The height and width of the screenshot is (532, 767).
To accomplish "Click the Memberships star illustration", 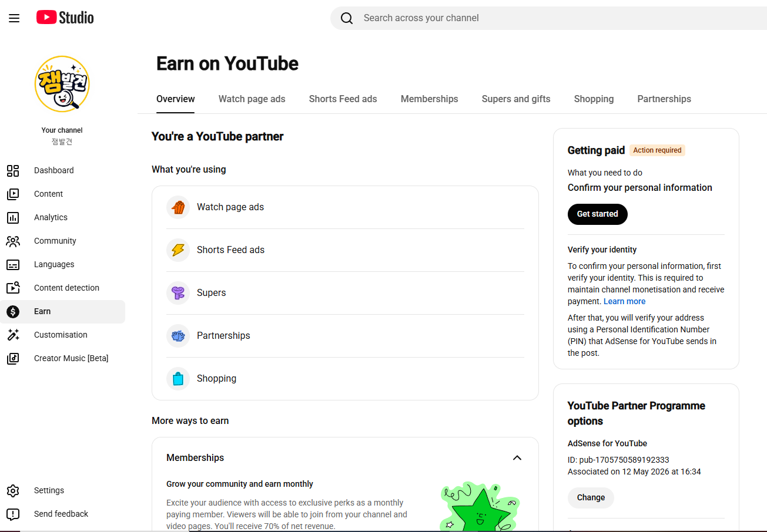I will [481, 507].
